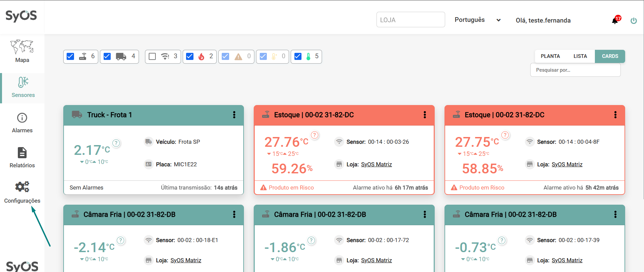Screen dimensions: 644x272
Task: Click help icon next to -2.14°C
Action: tap(120, 240)
